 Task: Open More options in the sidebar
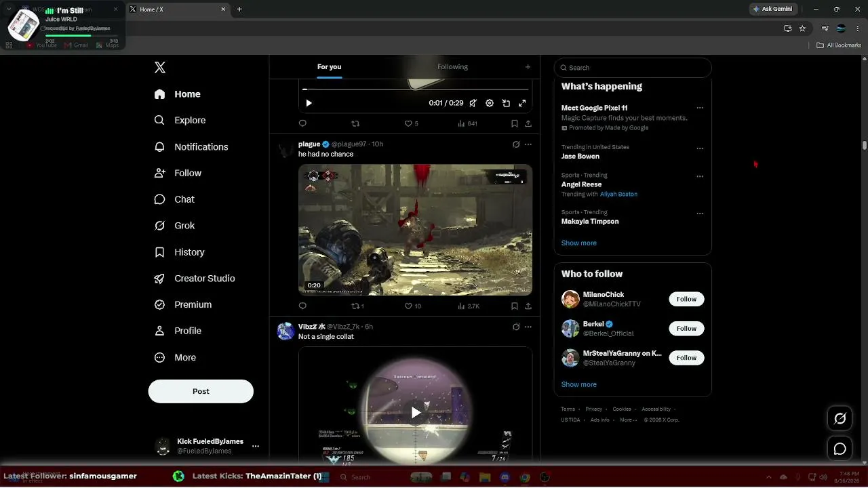(x=175, y=357)
